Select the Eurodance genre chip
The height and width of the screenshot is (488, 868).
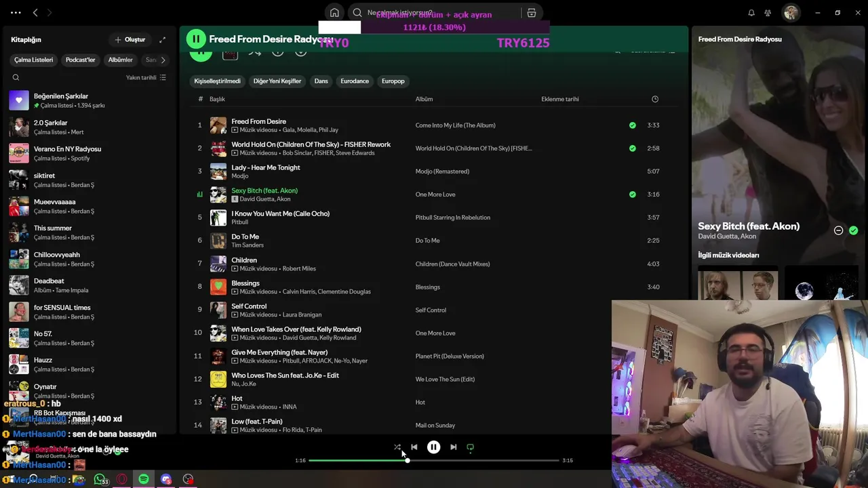[355, 81]
